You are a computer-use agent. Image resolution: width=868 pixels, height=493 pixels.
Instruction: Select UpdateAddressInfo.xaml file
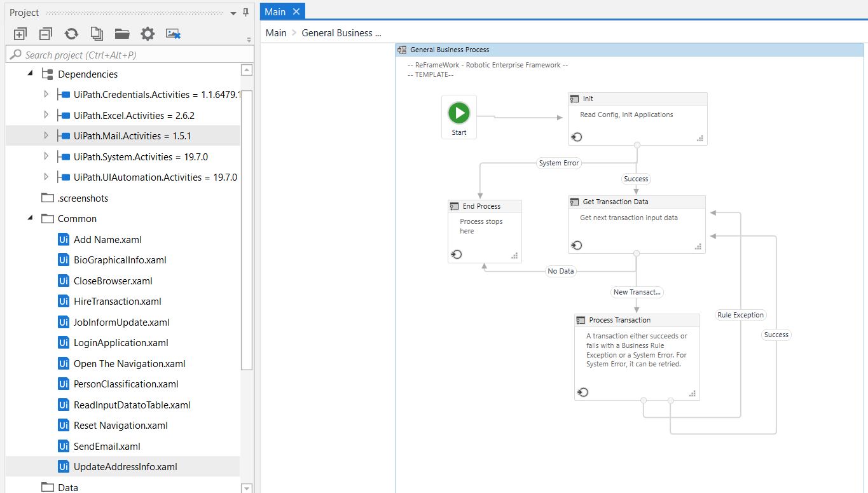click(x=125, y=466)
